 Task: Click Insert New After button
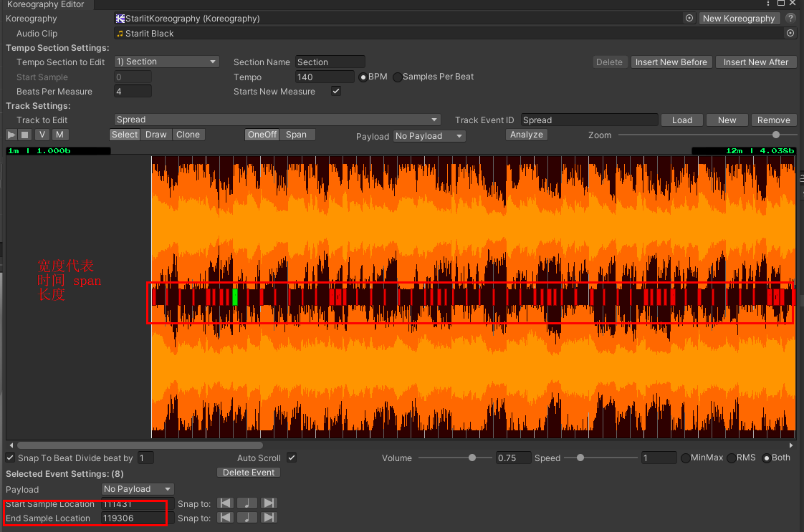756,62
